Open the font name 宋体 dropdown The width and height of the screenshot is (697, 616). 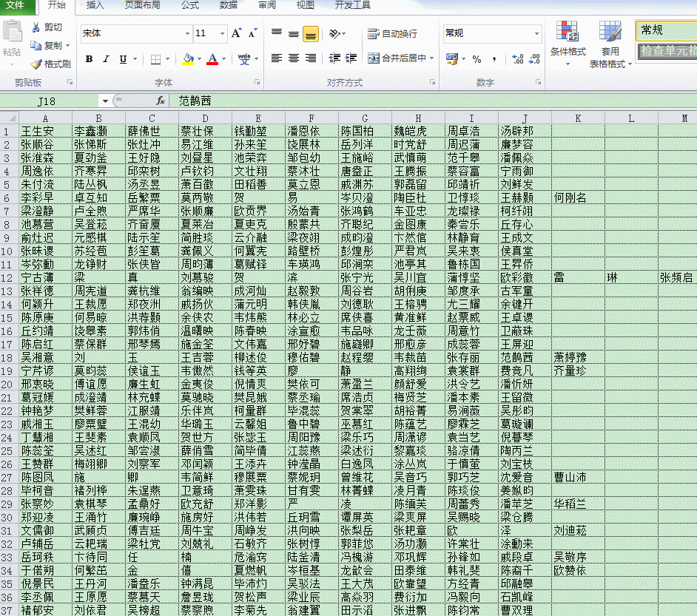tap(188, 33)
